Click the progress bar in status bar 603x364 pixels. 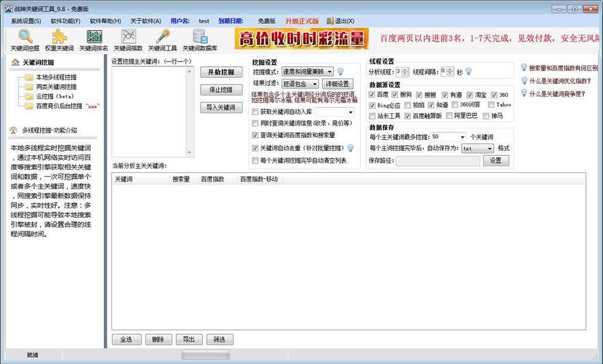206,354
